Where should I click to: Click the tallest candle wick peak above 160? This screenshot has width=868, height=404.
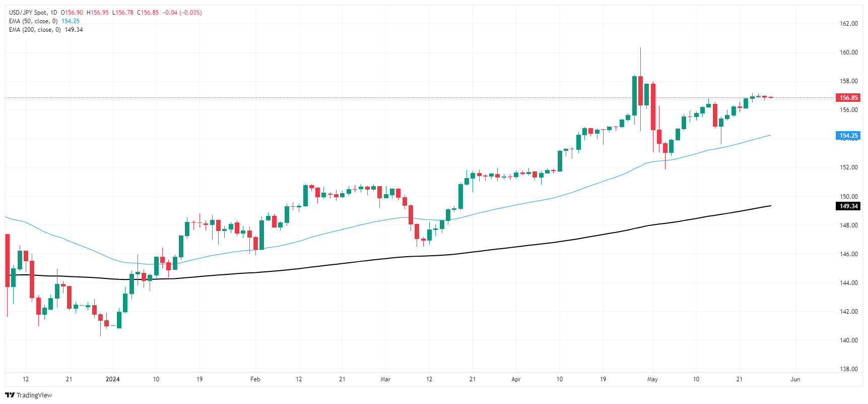(x=640, y=48)
